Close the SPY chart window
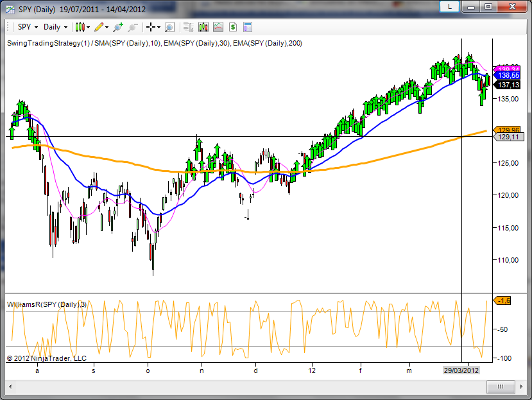 [x=512, y=6]
